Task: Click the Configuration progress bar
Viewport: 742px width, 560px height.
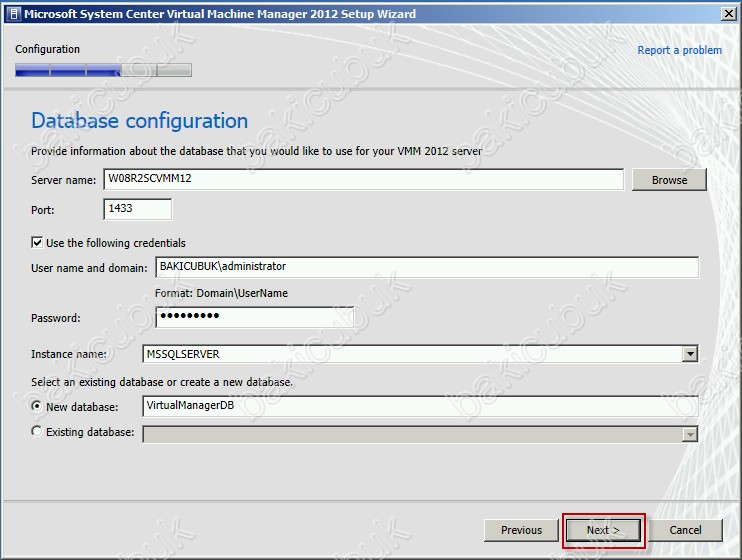Action: (103, 70)
